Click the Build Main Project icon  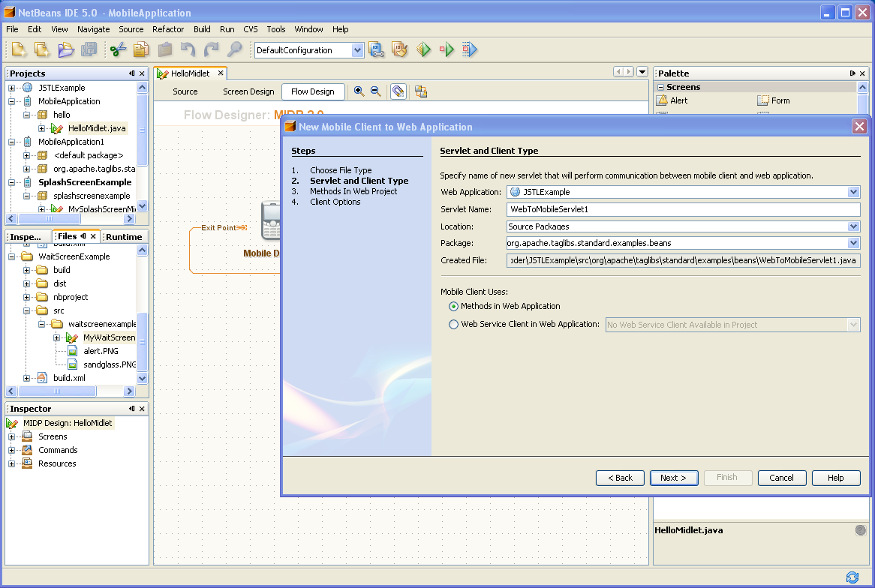click(x=377, y=49)
